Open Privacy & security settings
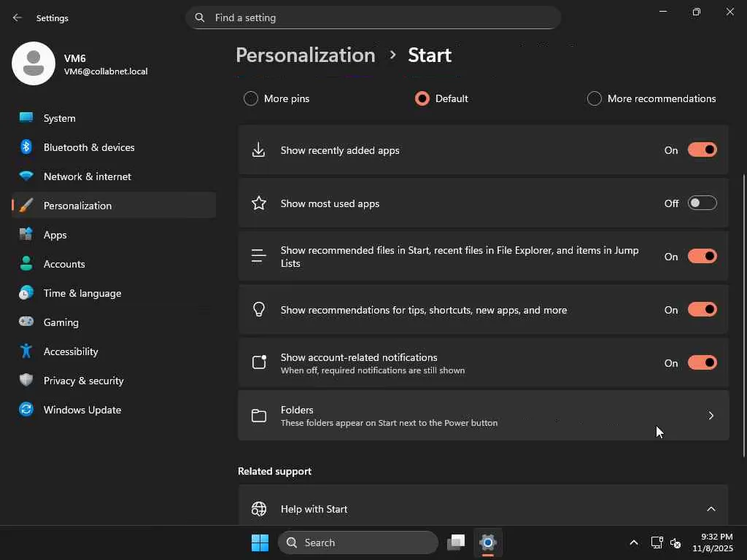Image resolution: width=747 pixels, height=560 pixels. pos(83,381)
